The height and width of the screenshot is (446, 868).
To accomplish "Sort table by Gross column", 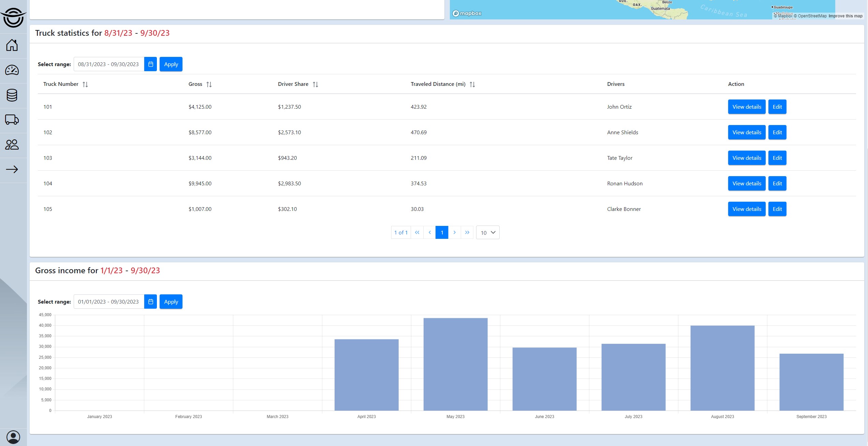I will click(x=209, y=84).
